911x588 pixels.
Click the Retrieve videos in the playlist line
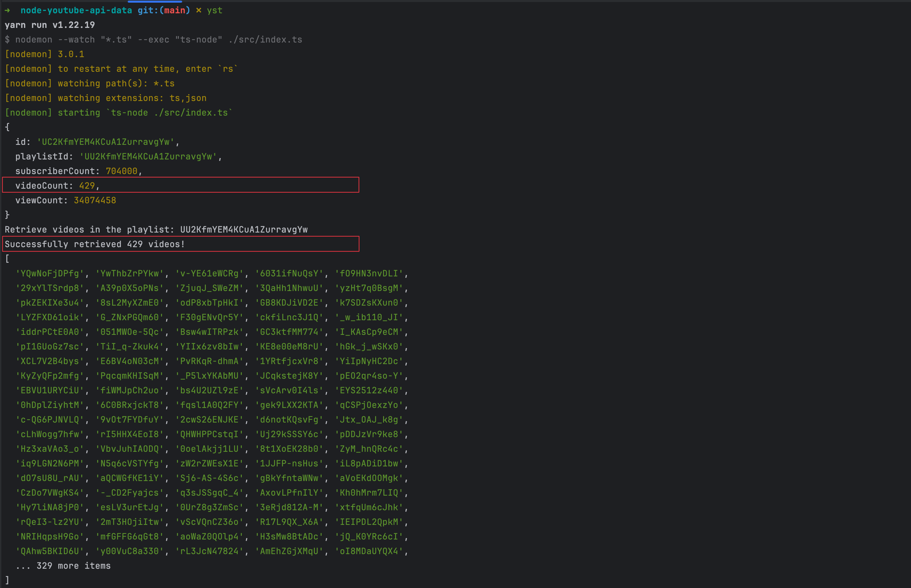157,230
